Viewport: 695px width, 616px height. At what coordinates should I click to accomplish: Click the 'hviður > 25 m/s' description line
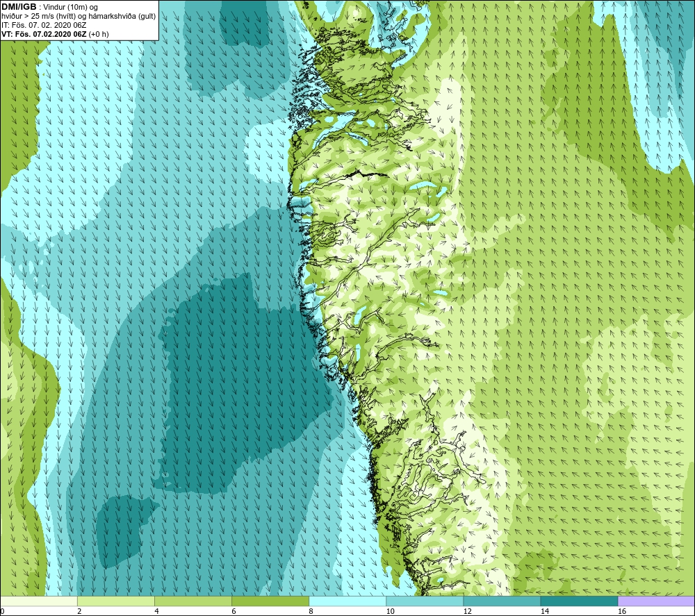(79, 17)
